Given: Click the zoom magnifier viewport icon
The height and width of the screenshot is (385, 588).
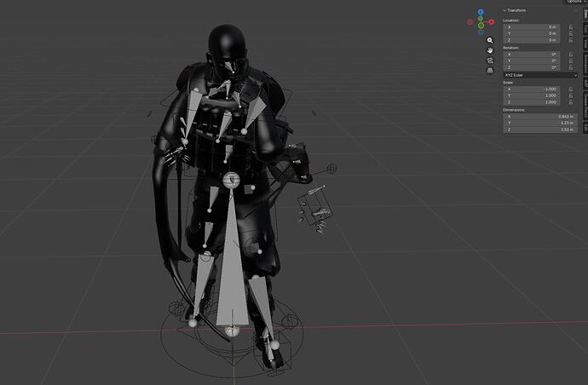Looking at the screenshot, I should (490, 40).
